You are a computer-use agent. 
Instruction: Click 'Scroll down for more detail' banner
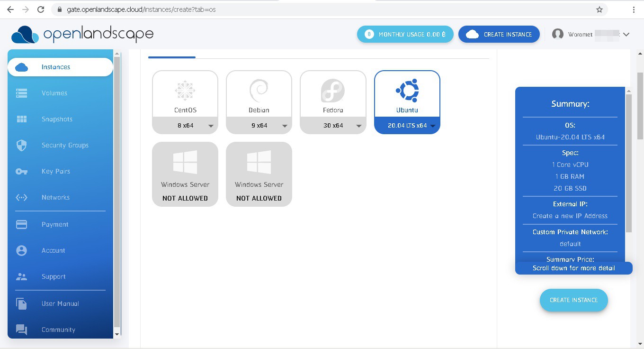pos(574,268)
